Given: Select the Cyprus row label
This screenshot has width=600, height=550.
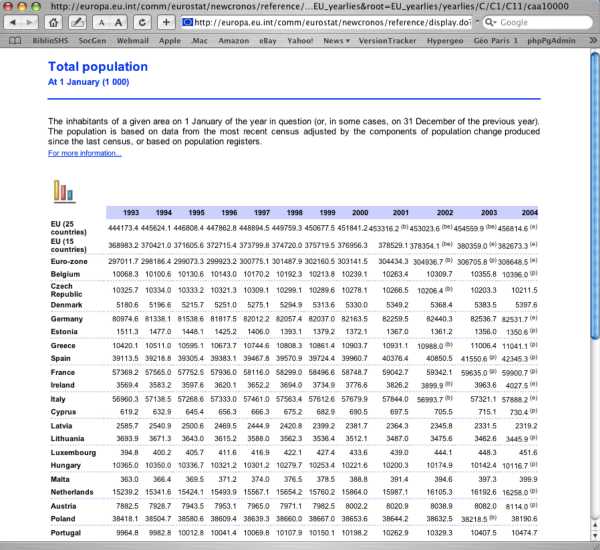Looking at the screenshot, I should [x=63, y=412].
